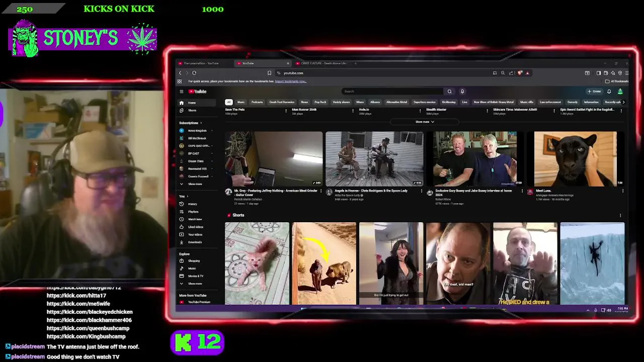
Task: Click the share icon in the address bar
Action: point(511,73)
